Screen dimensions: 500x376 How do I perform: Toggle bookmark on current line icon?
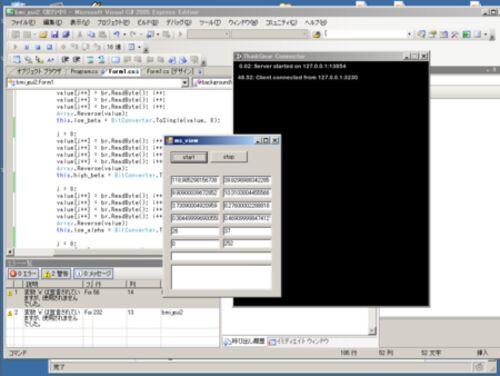pyautogui.click(x=116, y=60)
